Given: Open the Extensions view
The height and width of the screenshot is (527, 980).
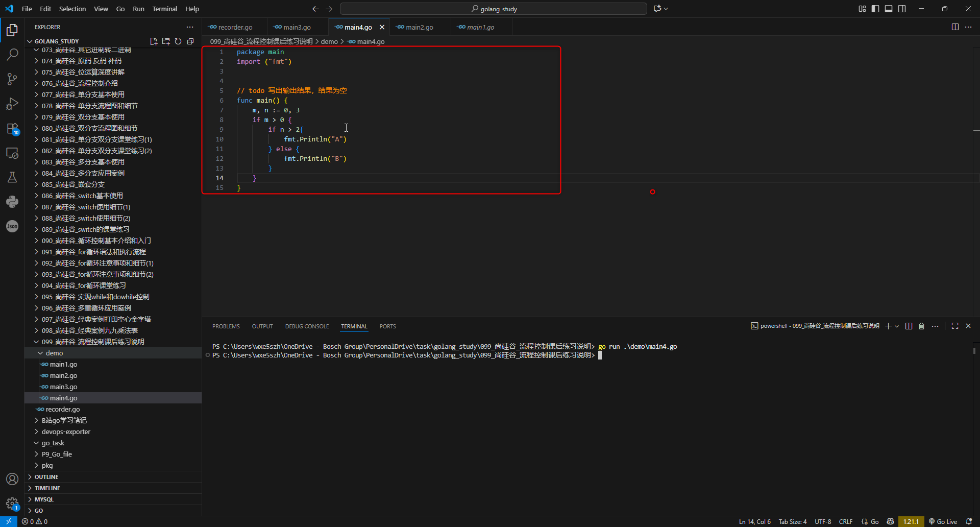Looking at the screenshot, I should coord(12,128).
